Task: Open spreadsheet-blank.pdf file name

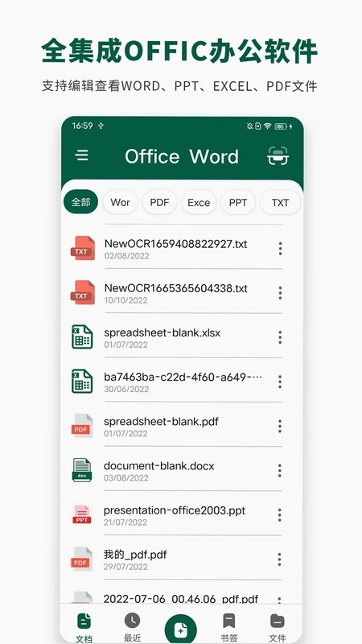Action: (162, 421)
